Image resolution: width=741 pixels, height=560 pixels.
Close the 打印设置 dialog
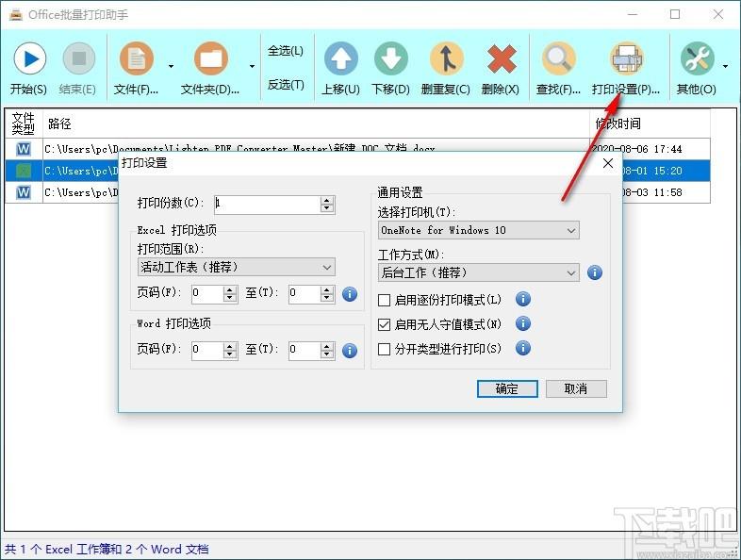click(608, 163)
